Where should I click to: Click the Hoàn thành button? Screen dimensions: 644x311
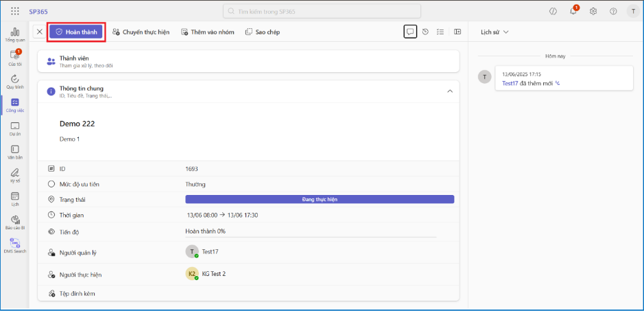point(76,32)
